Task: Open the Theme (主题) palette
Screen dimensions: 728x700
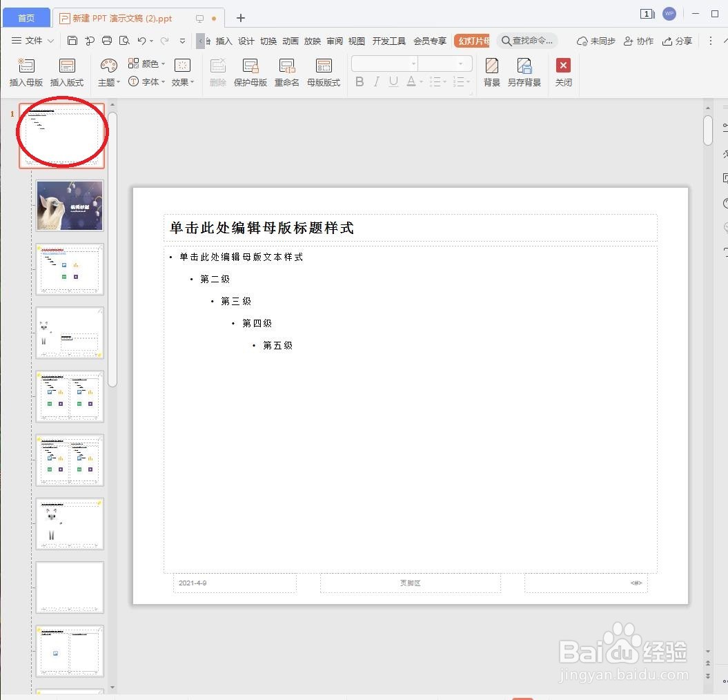Action: point(108,72)
